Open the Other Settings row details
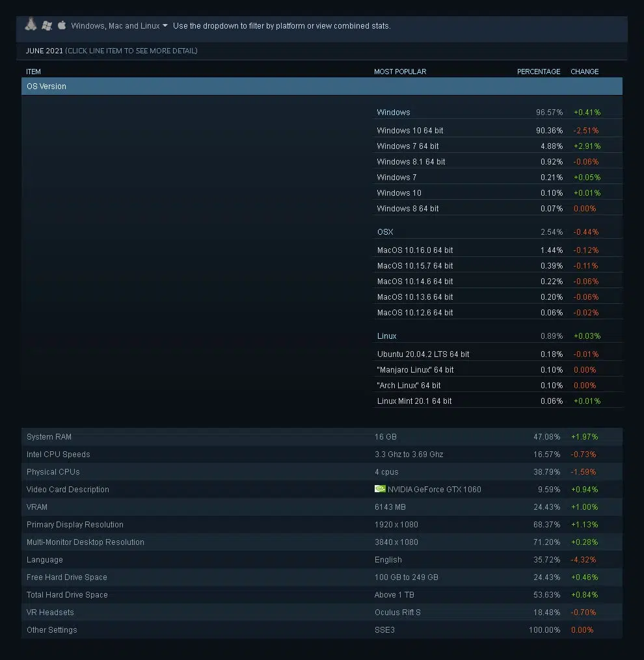This screenshot has height=660, width=644. coord(322,630)
